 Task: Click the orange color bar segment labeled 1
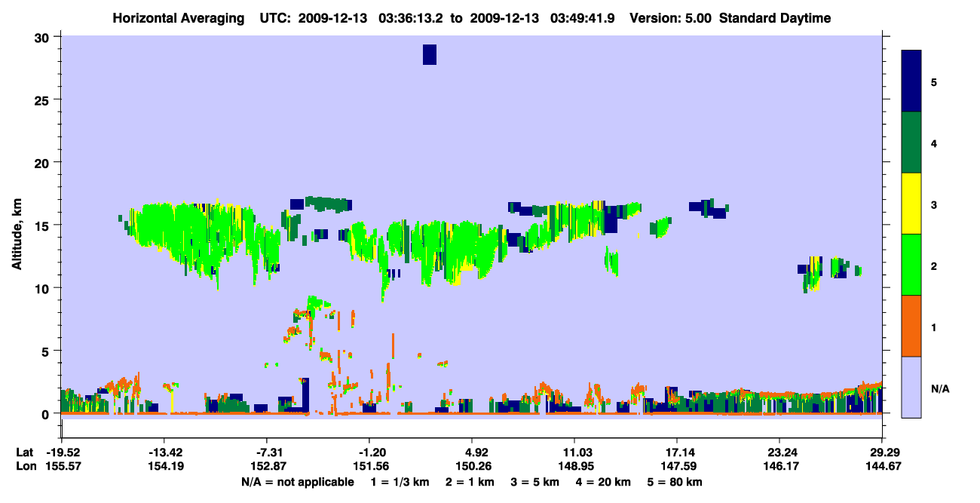[911, 326]
